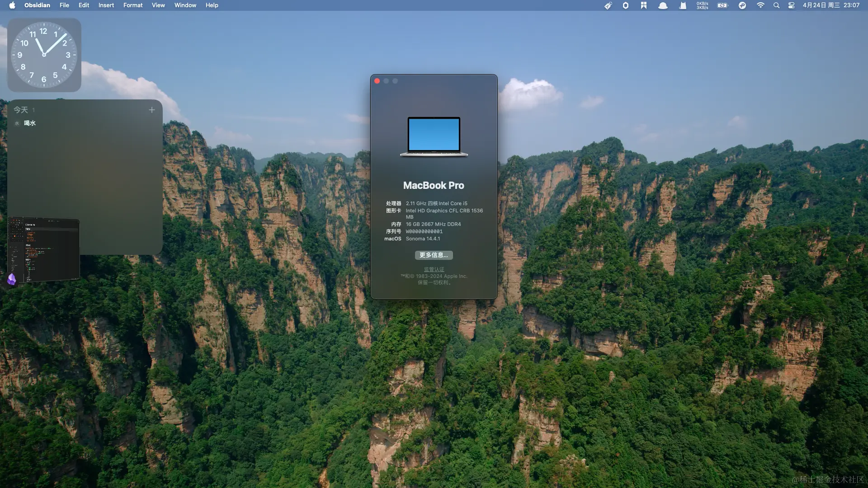Open the Apple menu
The image size is (868, 488).
tap(12, 5)
